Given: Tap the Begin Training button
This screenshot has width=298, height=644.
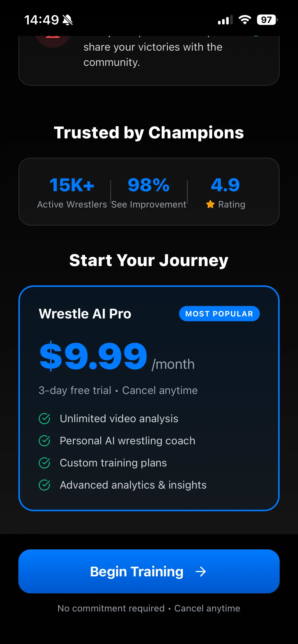Looking at the screenshot, I should [x=149, y=571].
